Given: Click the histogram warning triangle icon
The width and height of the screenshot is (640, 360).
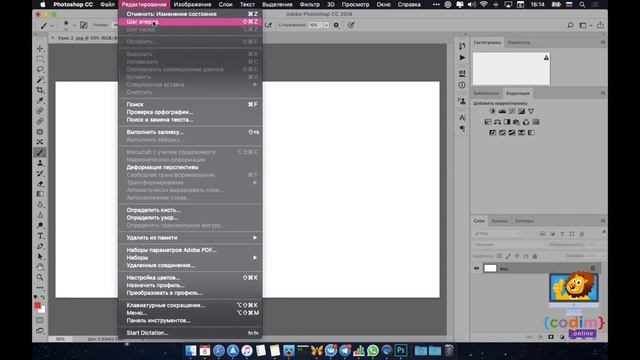Looking at the screenshot, I should pyautogui.click(x=546, y=58).
